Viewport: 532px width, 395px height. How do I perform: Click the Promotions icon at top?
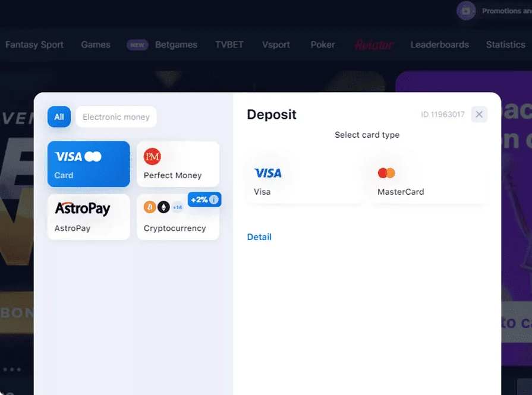pos(466,11)
